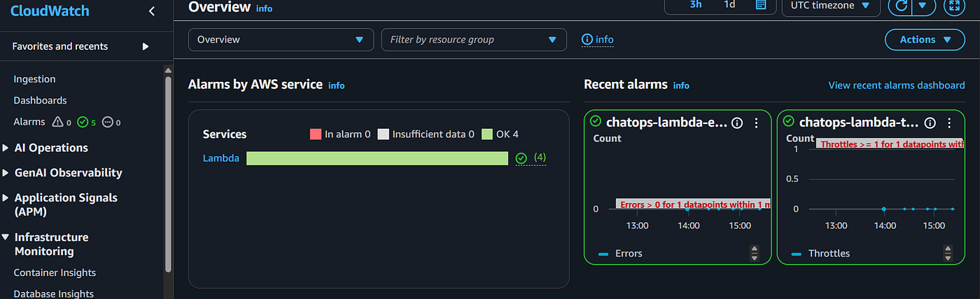Click the In alarm triangle count in sidebar
Image resolution: width=980 pixels, height=299 pixels.
tap(62, 122)
